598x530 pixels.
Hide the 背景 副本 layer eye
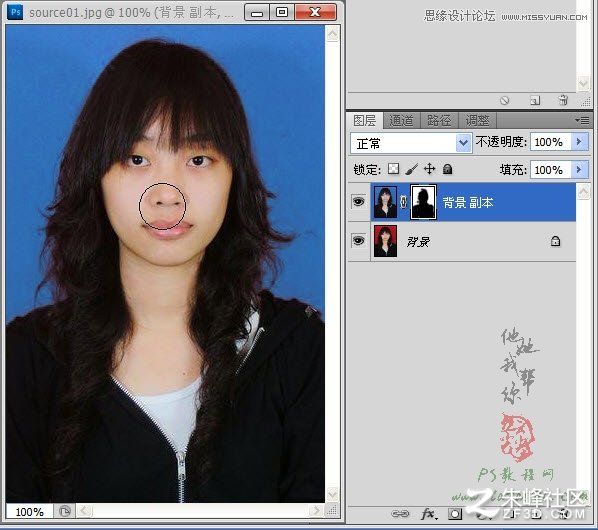(358, 201)
